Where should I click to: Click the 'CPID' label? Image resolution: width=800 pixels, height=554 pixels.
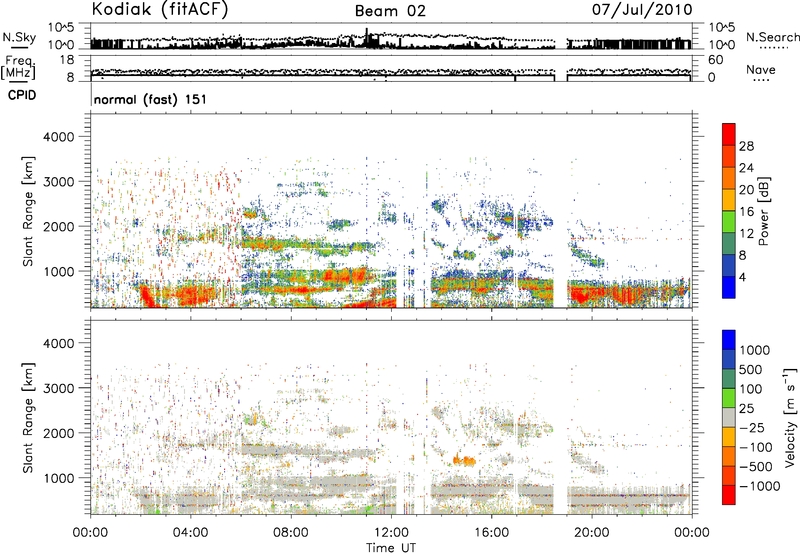(22, 95)
